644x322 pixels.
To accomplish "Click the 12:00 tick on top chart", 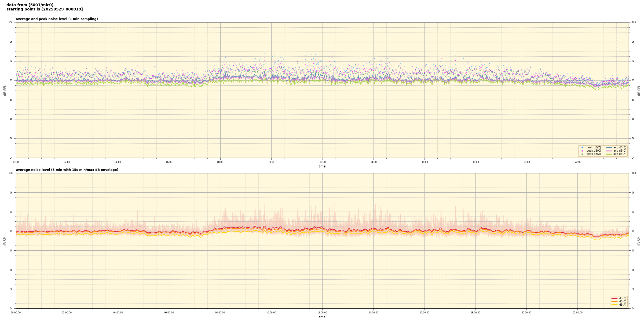I will pos(322,162).
